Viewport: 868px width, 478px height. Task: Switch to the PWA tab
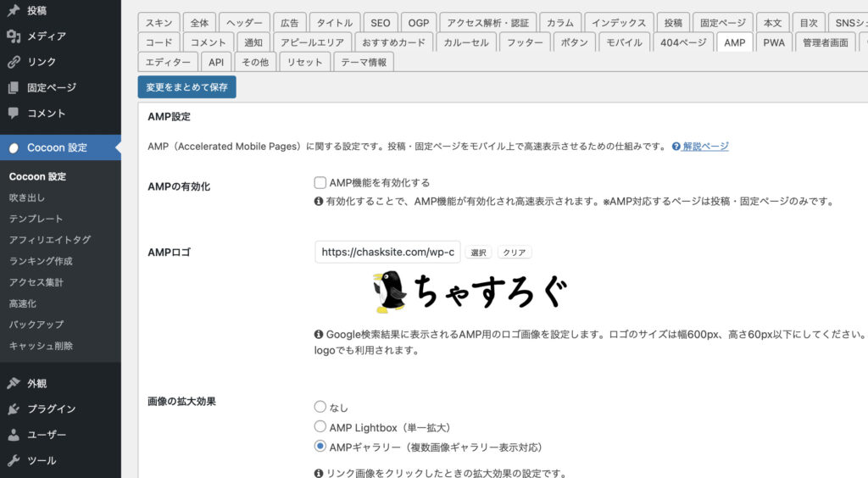[x=774, y=42]
